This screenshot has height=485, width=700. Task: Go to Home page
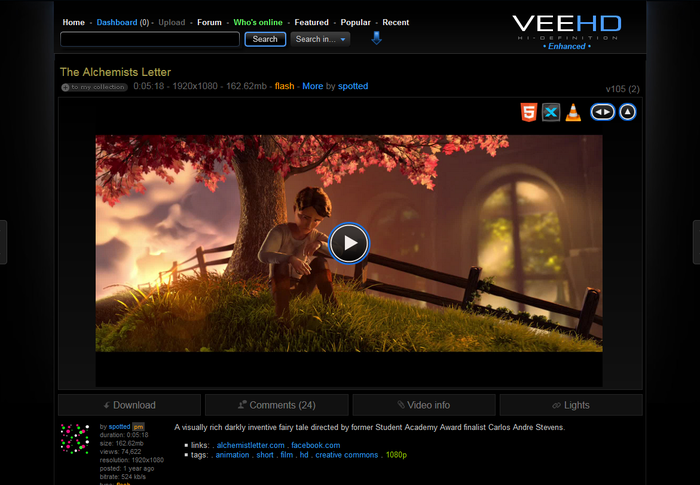[74, 22]
